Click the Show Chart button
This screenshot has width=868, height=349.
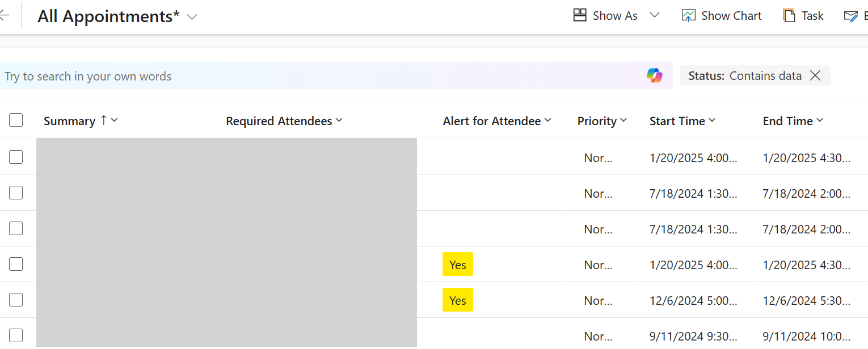tap(722, 16)
